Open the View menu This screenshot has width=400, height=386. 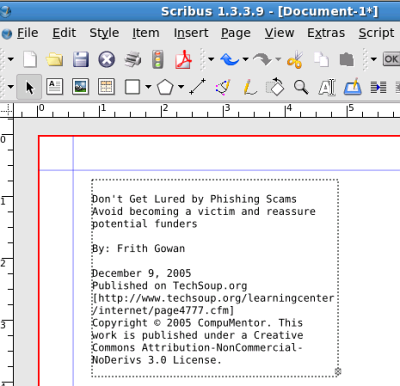(279, 33)
